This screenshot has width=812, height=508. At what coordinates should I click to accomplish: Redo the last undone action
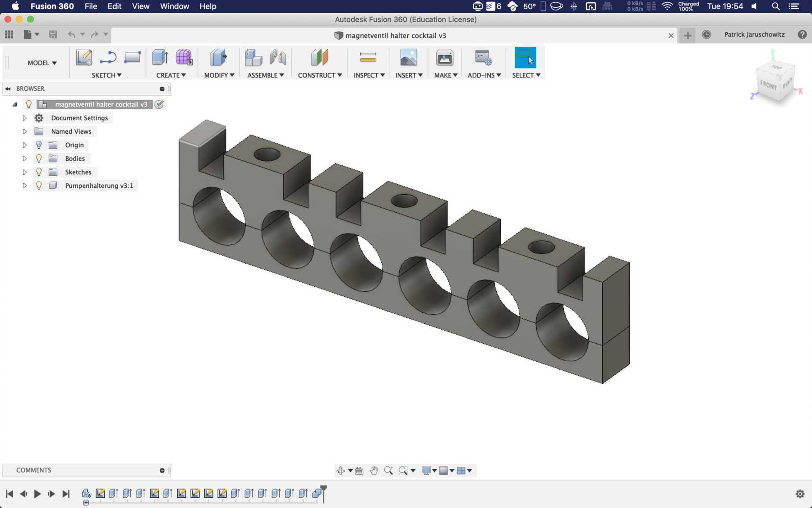pos(94,34)
